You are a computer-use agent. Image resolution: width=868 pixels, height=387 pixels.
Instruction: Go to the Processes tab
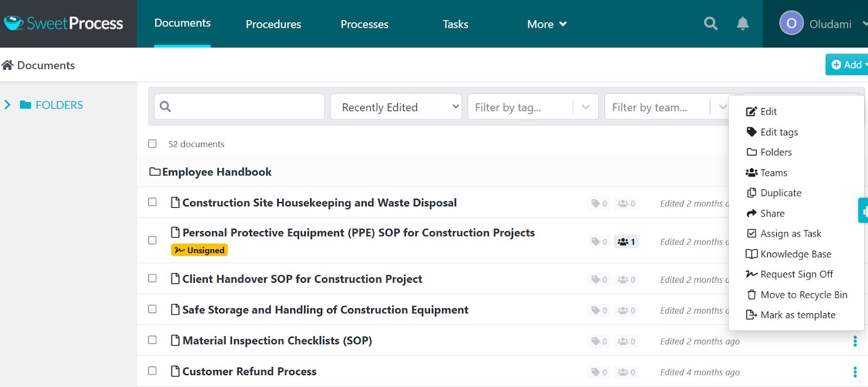coord(365,24)
